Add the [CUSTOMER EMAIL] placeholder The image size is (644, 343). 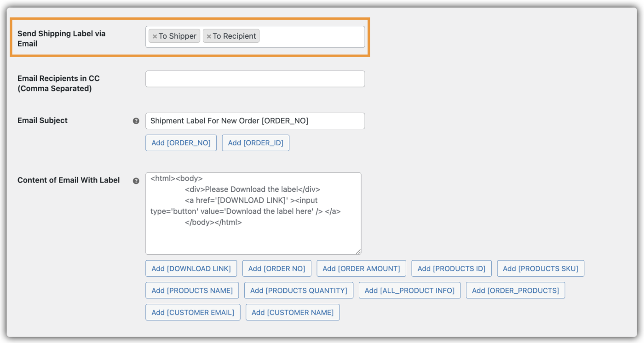(193, 313)
